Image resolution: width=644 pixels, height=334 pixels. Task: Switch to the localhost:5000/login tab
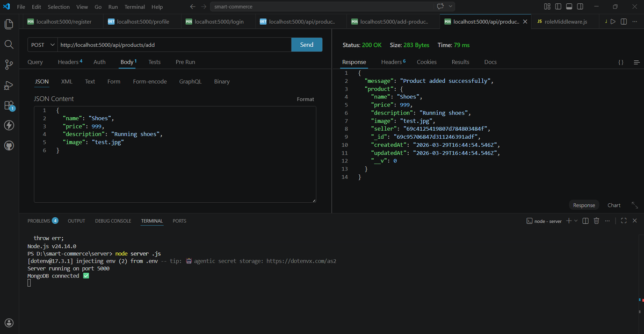[218, 22]
